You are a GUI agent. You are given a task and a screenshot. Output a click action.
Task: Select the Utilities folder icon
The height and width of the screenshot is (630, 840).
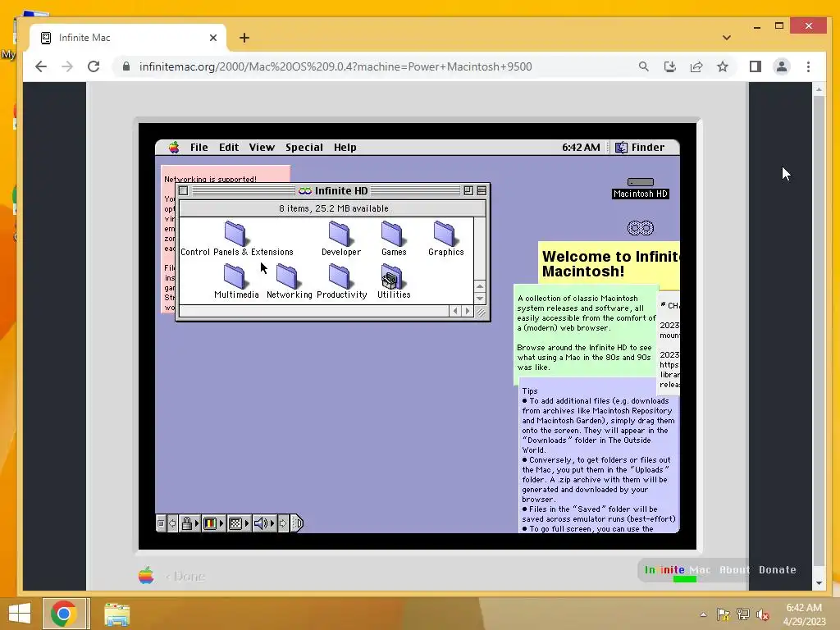(393, 276)
